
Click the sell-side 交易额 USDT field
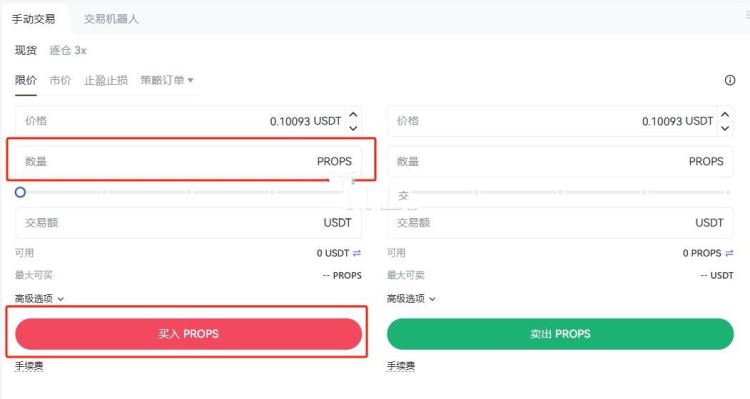coord(560,222)
